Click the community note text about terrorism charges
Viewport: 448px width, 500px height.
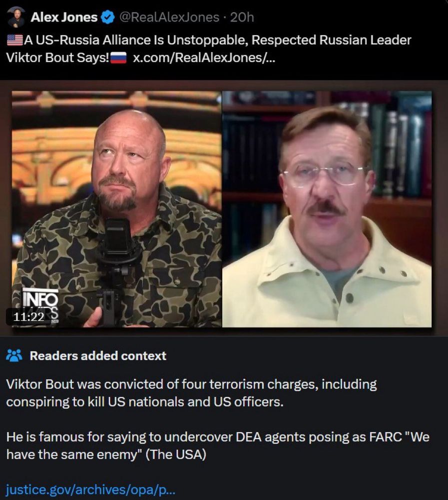[x=191, y=393]
